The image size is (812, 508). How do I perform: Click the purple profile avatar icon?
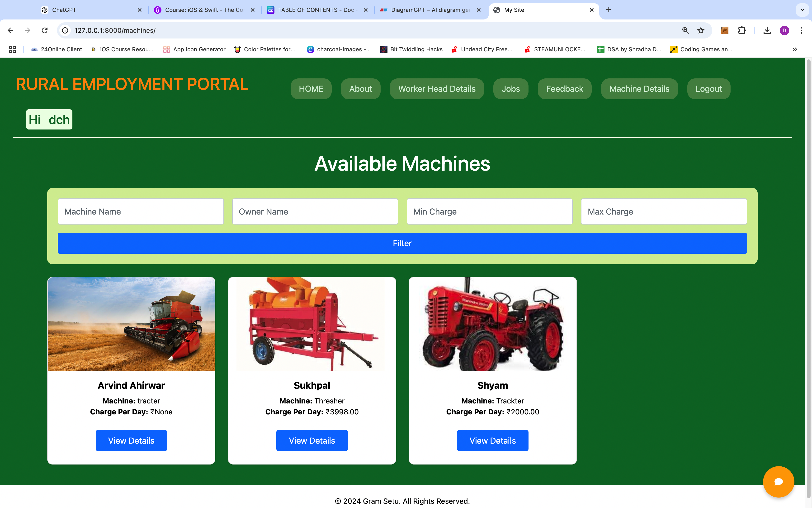tap(784, 31)
